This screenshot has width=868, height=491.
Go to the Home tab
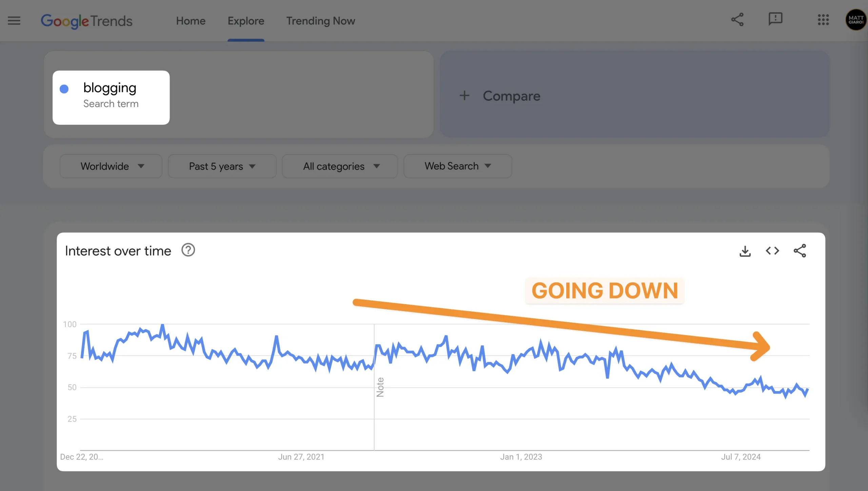click(x=191, y=21)
